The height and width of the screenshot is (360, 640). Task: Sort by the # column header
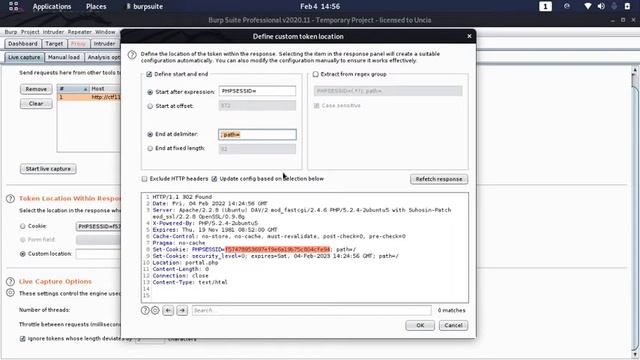pyautogui.click(x=73, y=89)
